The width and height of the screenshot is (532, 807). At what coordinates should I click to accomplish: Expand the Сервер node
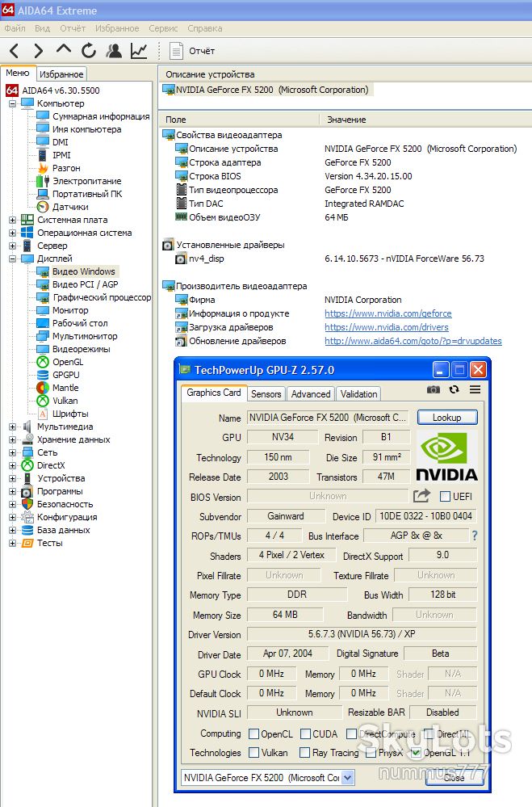pyautogui.click(x=12, y=246)
